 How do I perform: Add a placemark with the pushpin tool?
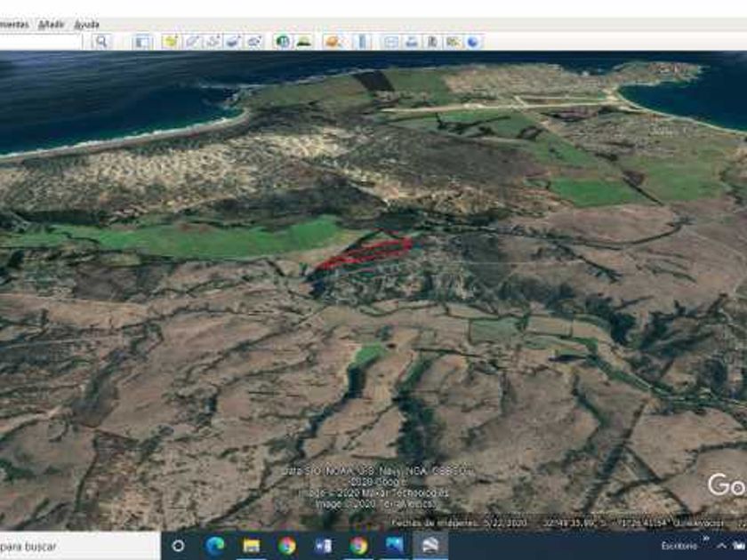click(x=172, y=41)
